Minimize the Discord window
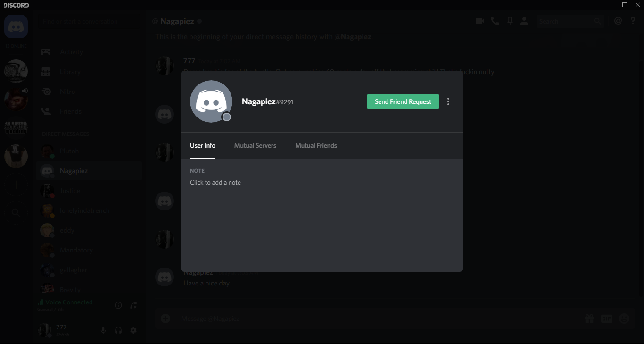The height and width of the screenshot is (344, 644). point(611,5)
